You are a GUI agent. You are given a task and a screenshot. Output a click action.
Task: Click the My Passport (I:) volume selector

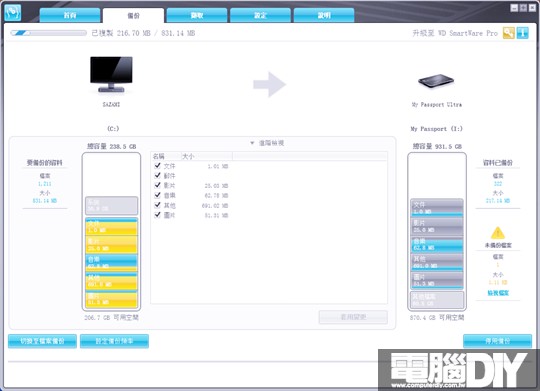436,129
